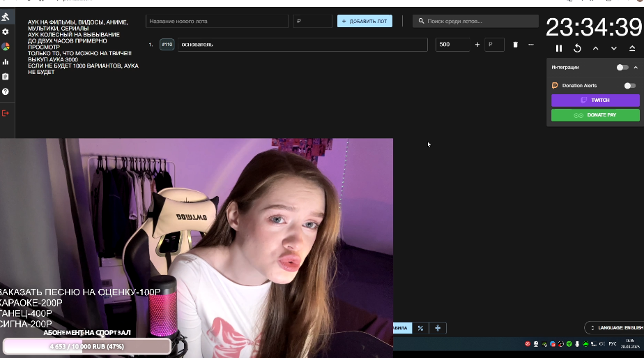644x358 pixels.
Task: Open the clipboard history page in sidebar
Action: click(x=6, y=77)
